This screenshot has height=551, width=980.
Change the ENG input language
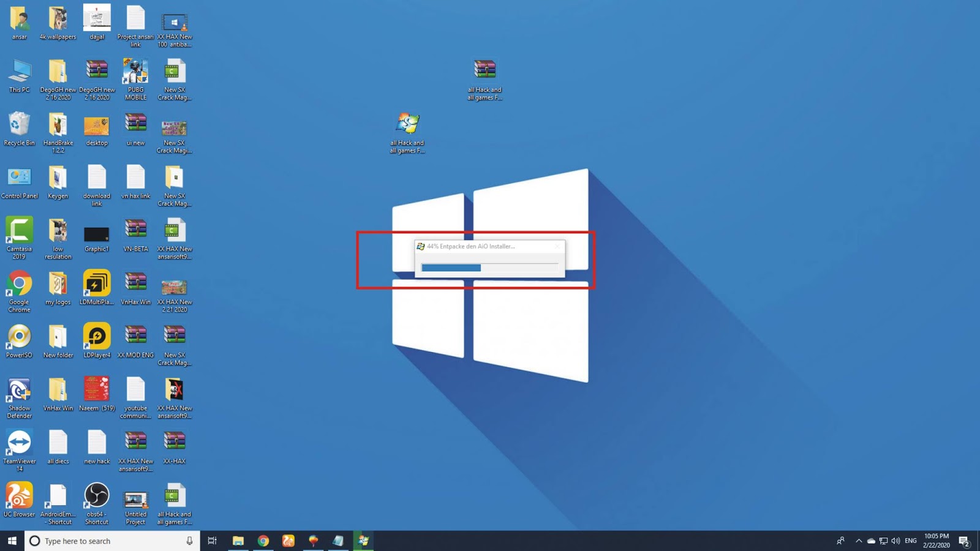(x=911, y=541)
